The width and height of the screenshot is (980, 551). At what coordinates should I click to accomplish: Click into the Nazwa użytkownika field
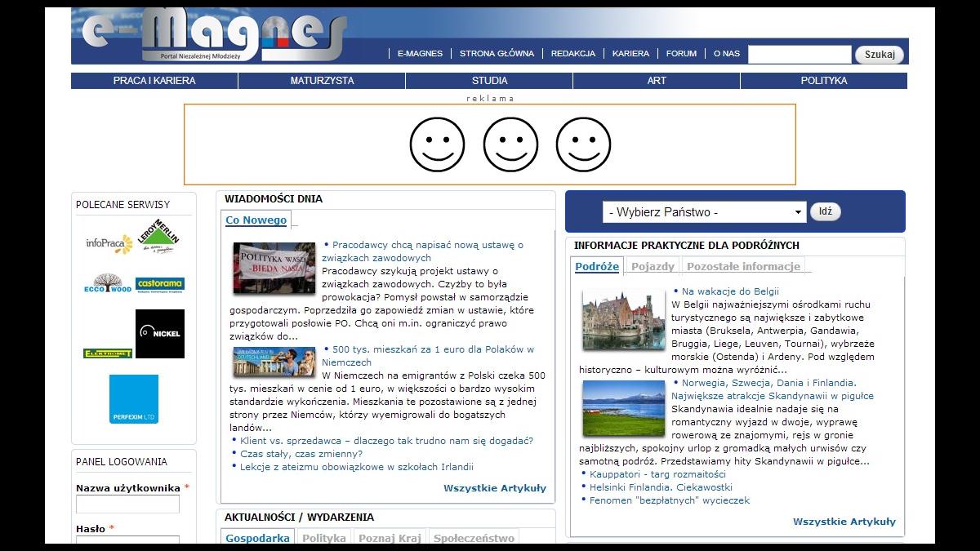point(127,504)
